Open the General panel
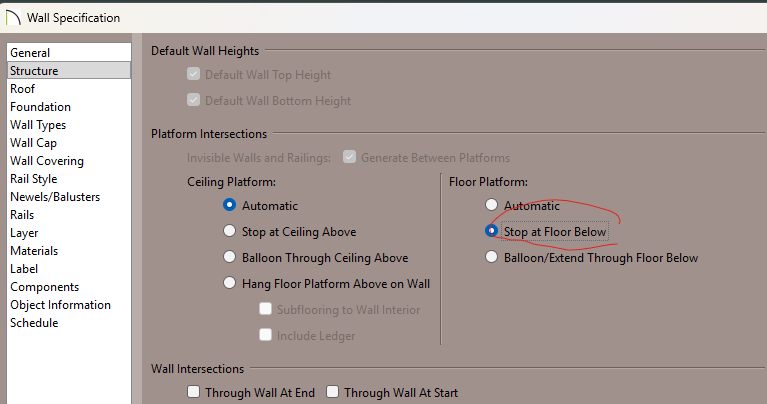This screenshot has width=767, height=404. coord(30,53)
